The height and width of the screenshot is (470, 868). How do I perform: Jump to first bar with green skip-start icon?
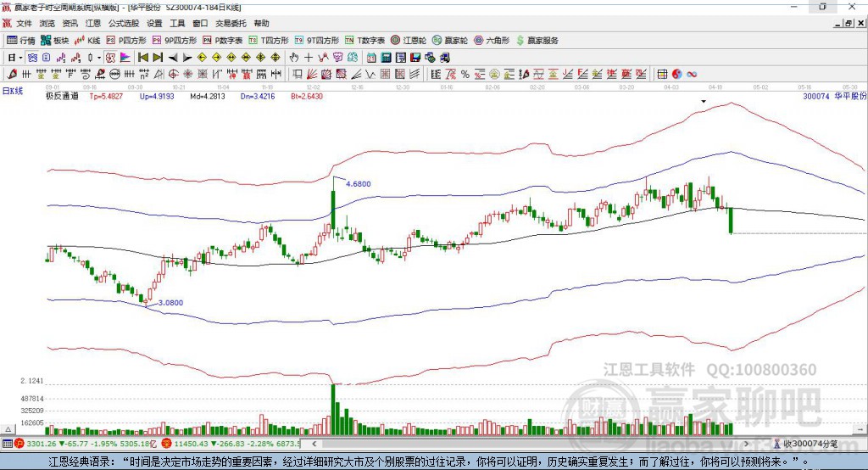click(142, 58)
